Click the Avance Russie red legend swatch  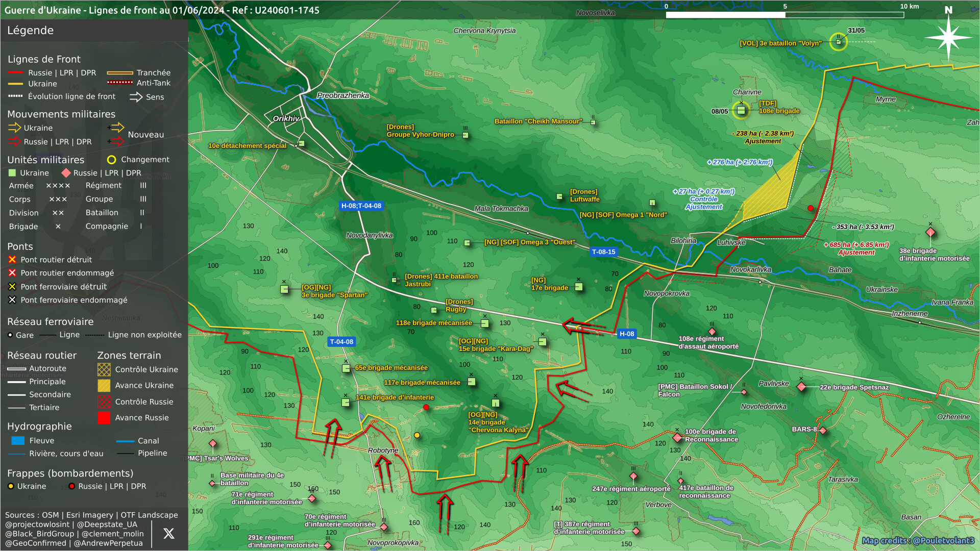tap(104, 418)
